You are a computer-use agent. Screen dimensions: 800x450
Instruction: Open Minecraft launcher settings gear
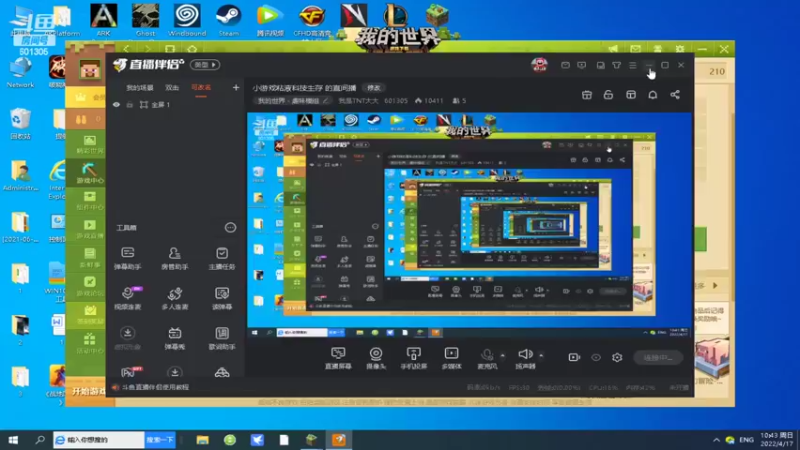(x=680, y=49)
